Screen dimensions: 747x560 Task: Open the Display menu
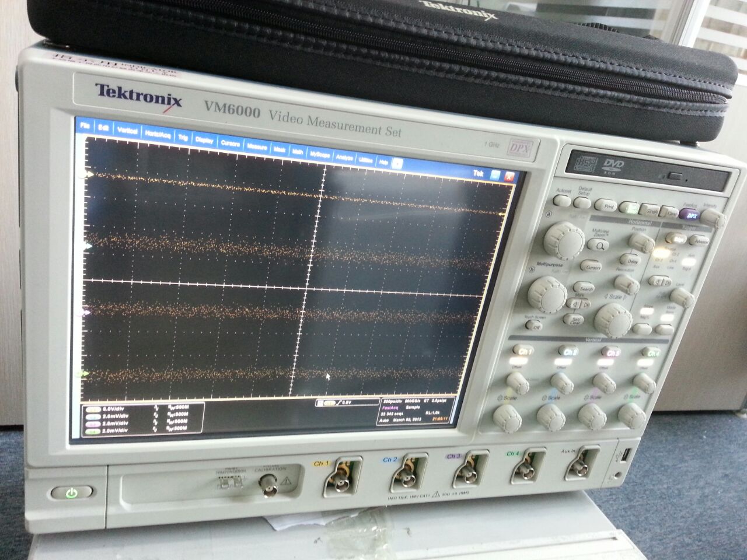point(204,139)
